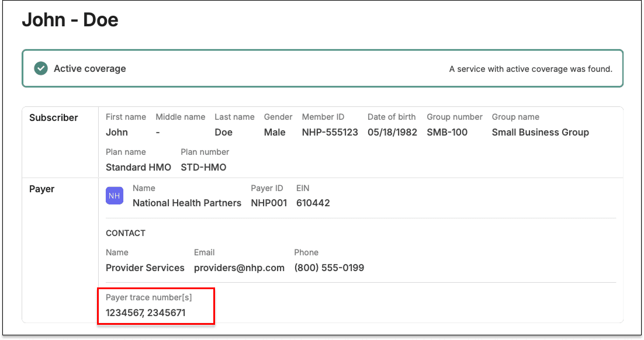Click the phone number (800) 555-0199
The width and height of the screenshot is (644, 340).
pos(329,268)
